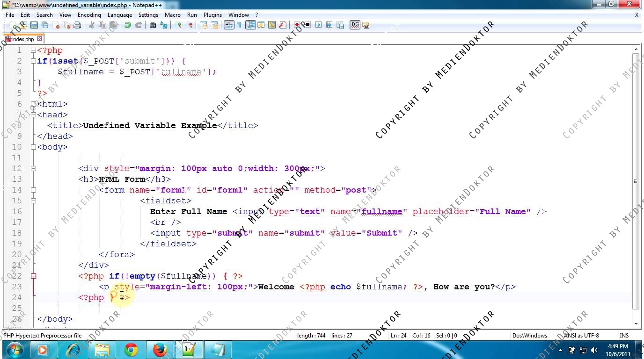Collapse the <?php block at line 1
Viewport: 644px width, 359px height.
(x=33, y=50)
